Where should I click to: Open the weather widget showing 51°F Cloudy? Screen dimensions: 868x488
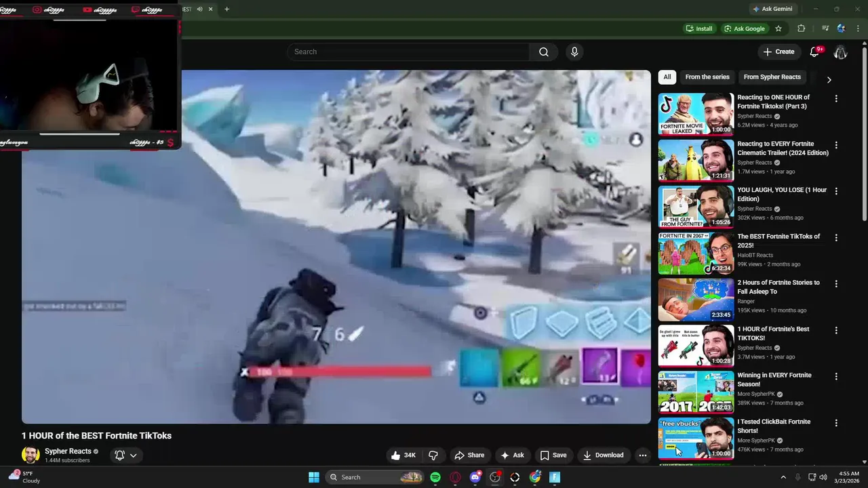[24, 477]
